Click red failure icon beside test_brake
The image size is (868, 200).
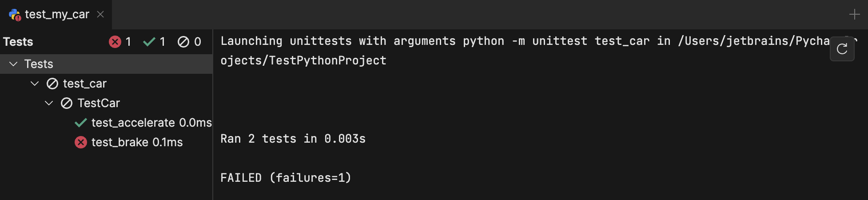coord(81,142)
